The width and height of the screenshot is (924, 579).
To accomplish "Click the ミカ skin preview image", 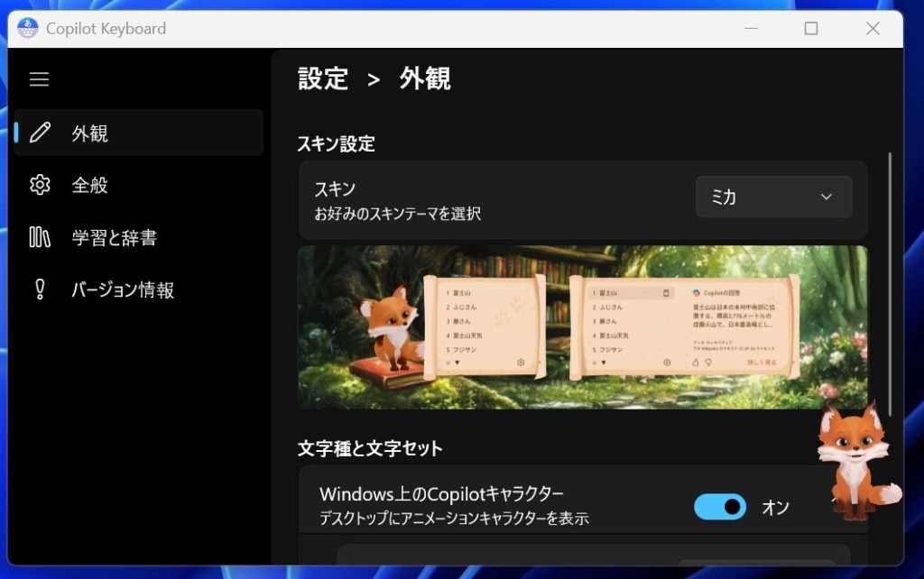I will [582, 326].
